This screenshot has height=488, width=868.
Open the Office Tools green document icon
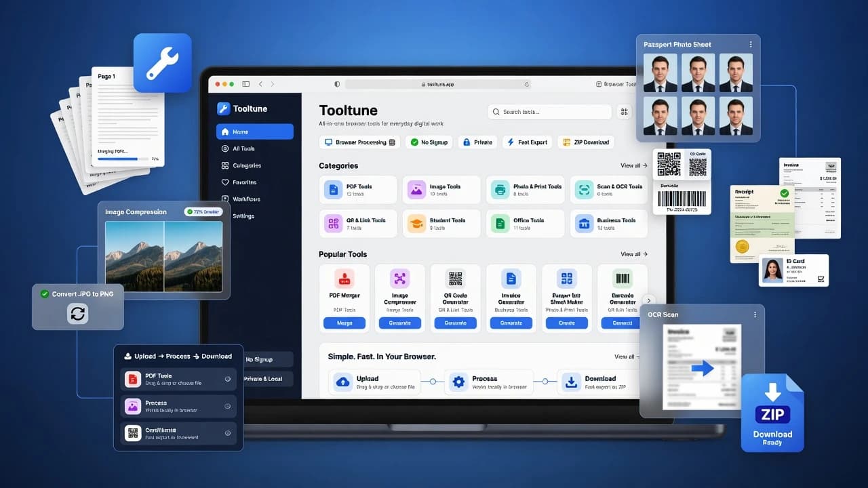(500, 224)
